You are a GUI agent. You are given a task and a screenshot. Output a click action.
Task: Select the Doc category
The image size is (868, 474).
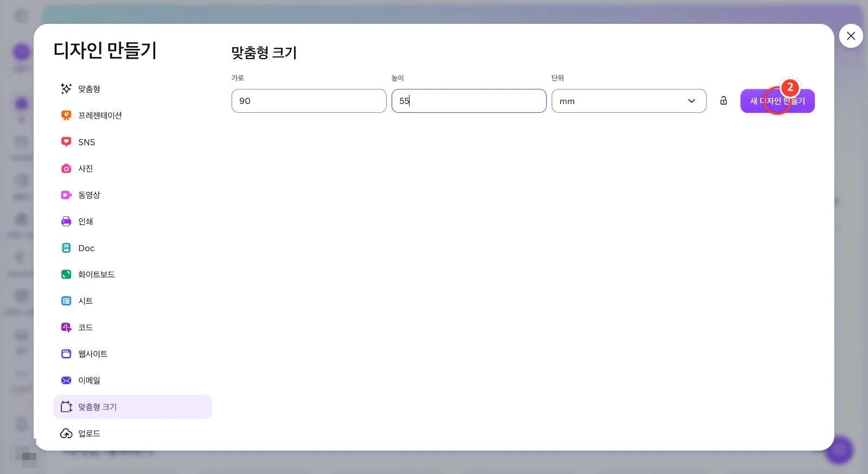click(x=86, y=248)
